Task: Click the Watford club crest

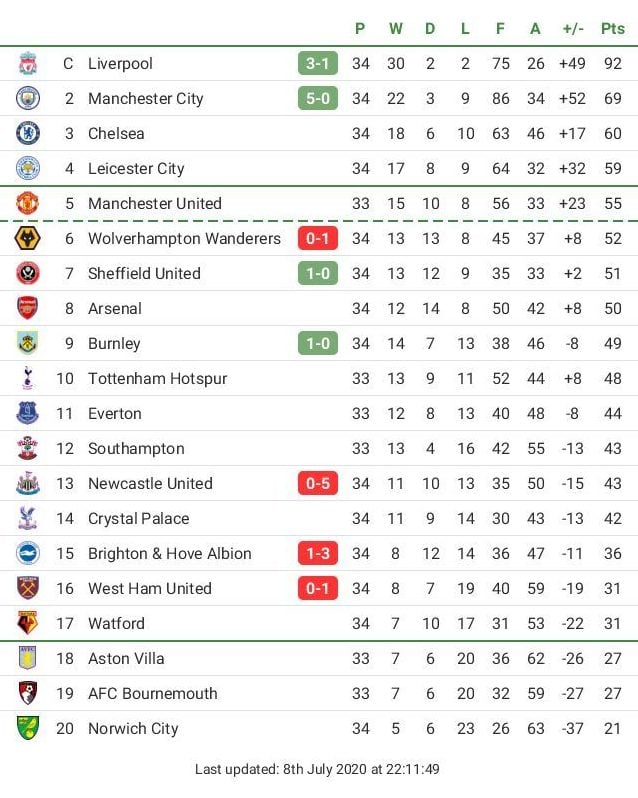Action: [28, 623]
